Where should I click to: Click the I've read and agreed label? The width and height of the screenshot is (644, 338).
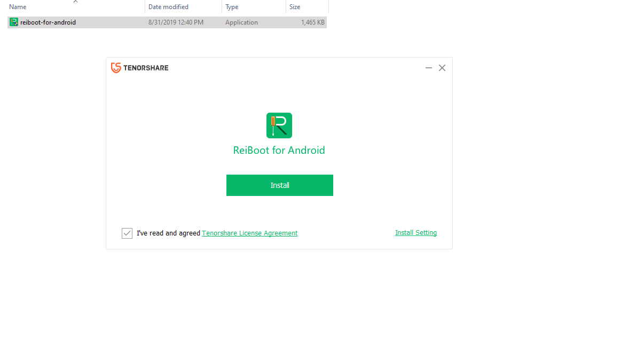coord(168,233)
